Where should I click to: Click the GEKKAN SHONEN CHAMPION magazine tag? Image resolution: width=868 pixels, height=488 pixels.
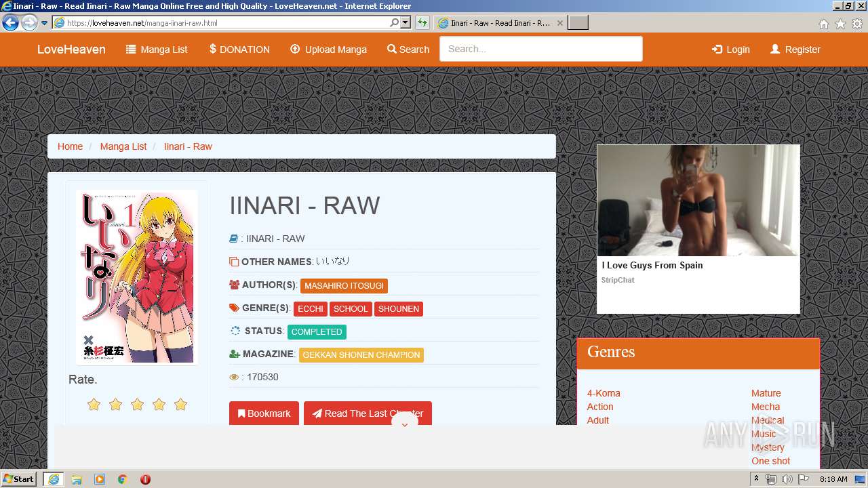(x=361, y=355)
